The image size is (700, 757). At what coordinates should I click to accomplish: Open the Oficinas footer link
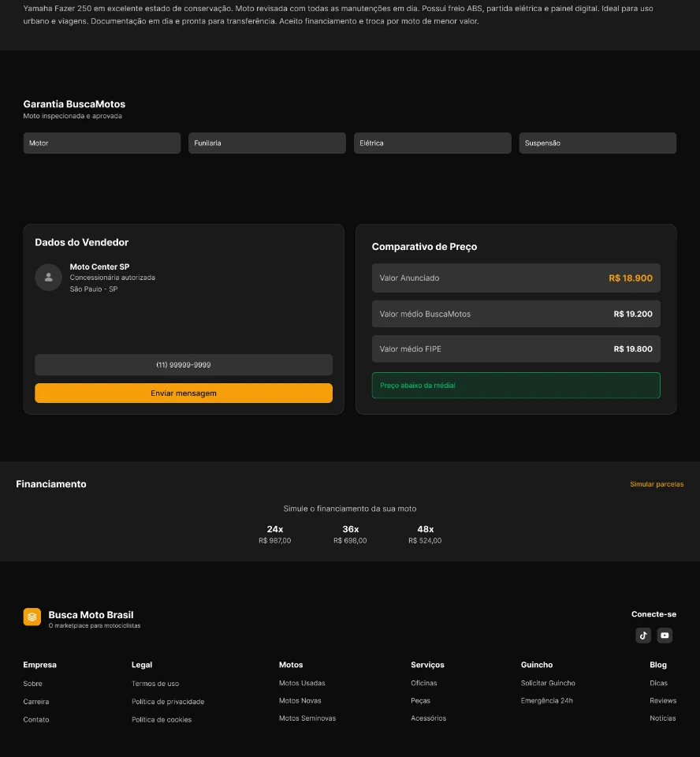click(x=424, y=683)
